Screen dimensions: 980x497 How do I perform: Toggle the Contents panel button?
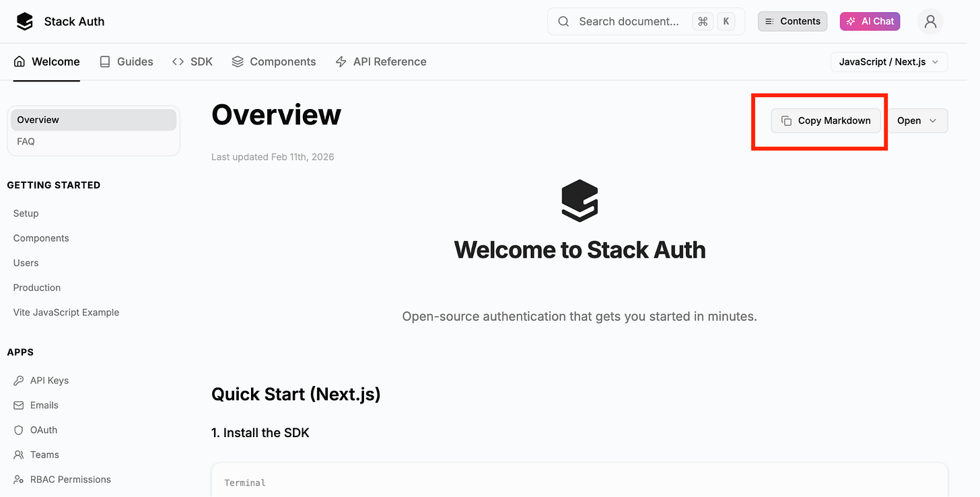(793, 22)
